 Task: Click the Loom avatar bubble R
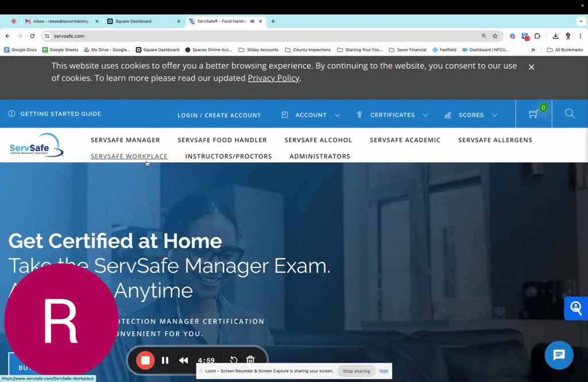61,320
